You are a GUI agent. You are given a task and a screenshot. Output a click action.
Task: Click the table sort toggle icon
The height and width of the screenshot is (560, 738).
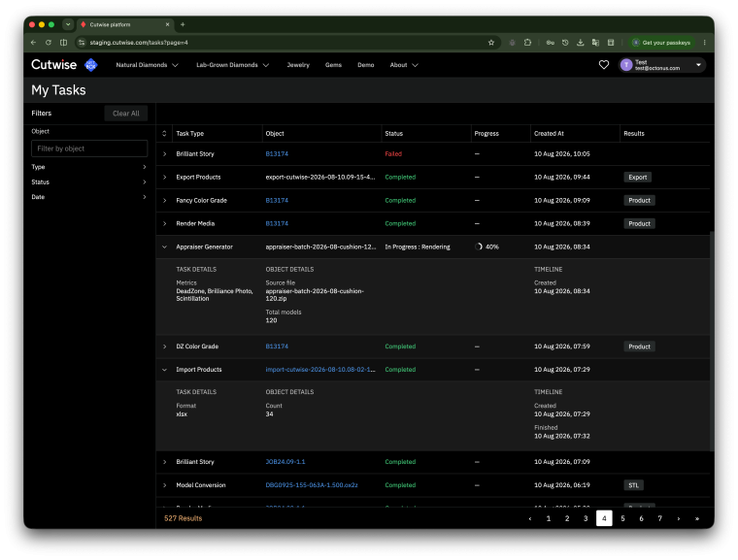click(x=164, y=134)
